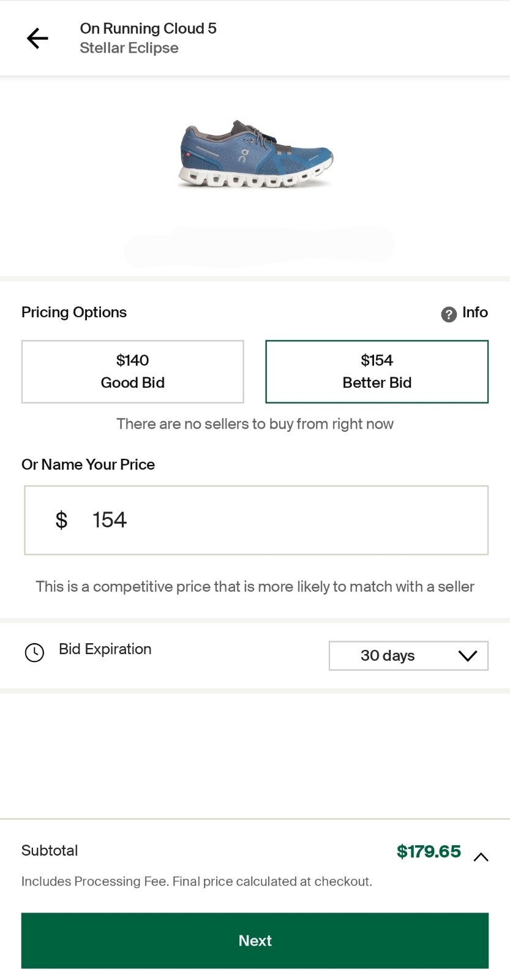Image resolution: width=510 pixels, height=980 pixels.
Task: Click the question mark Info icon
Action: pos(449,314)
